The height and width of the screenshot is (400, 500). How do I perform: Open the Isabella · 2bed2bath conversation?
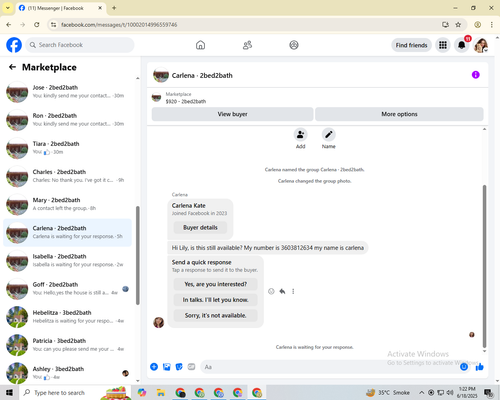pos(67,261)
